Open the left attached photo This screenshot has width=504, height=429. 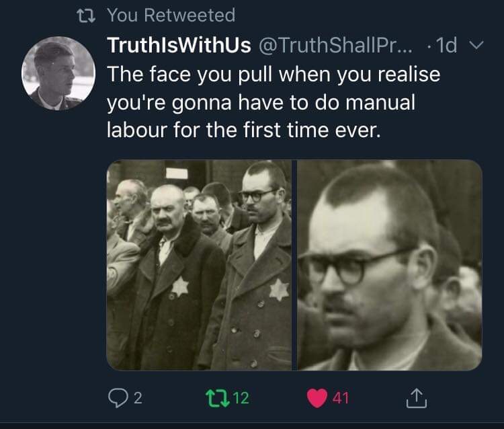coord(199,266)
